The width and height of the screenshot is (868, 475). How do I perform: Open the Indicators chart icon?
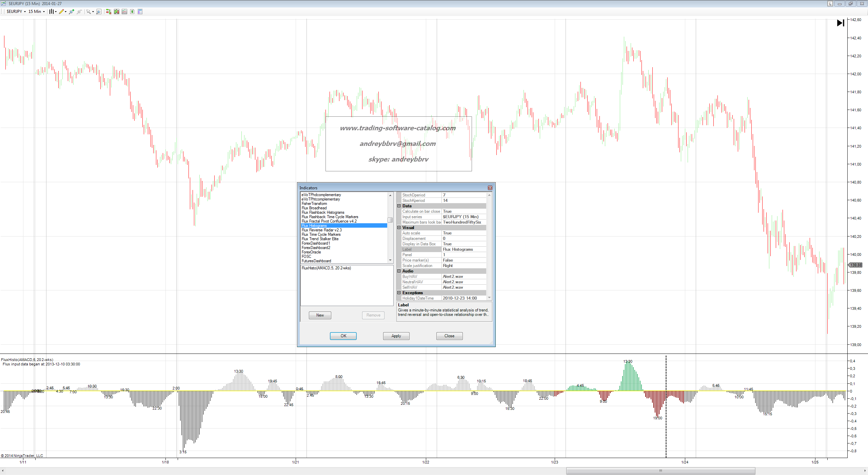124,12
